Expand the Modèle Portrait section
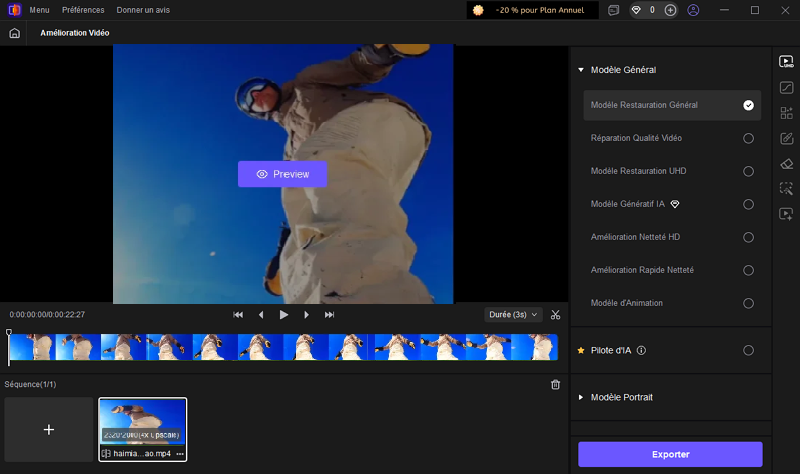Image resolution: width=800 pixels, height=474 pixels. (x=581, y=397)
